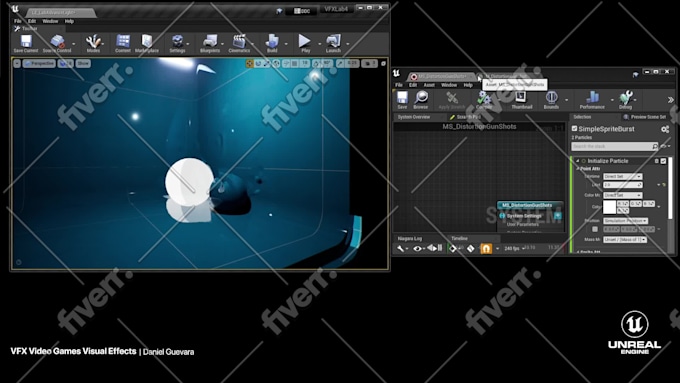Click the Cinematics clapperboard icon
Viewport: 680px width, 383px height.
tap(239, 44)
